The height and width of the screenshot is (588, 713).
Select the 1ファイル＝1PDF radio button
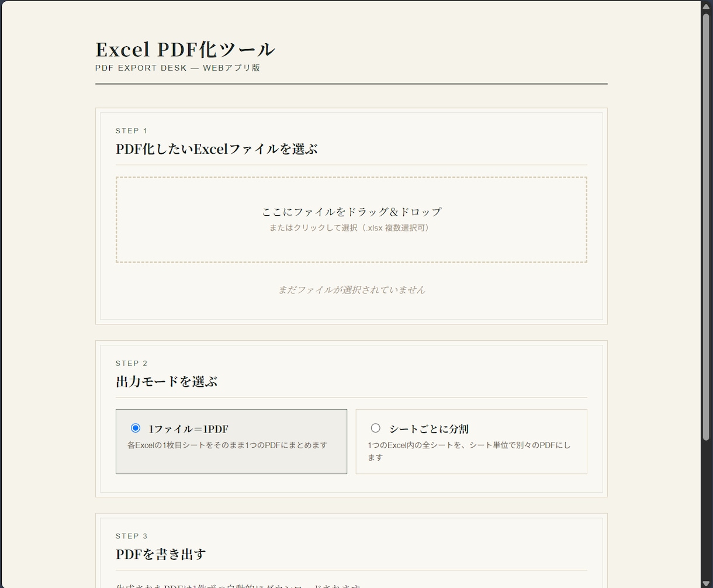click(x=136, y=428)
